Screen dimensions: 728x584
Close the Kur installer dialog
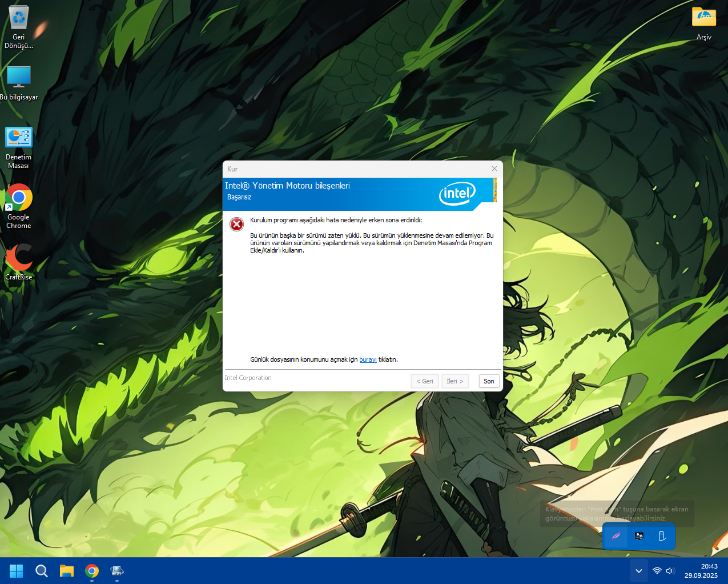[494, 169]
